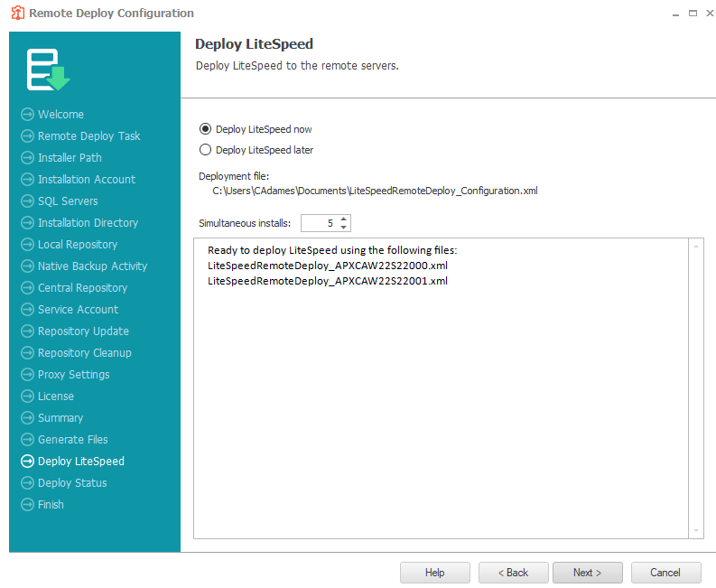Jump to the SQL Servers step
Viewport: 716px width, 588px height.
click(68, 201)
